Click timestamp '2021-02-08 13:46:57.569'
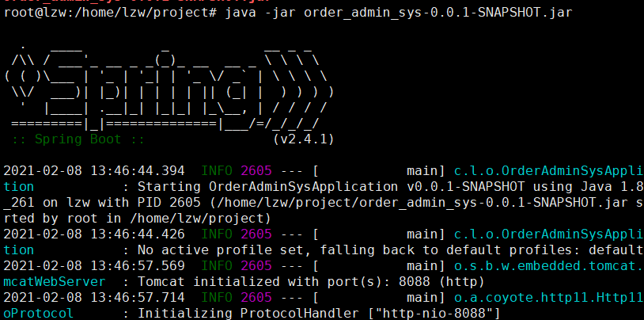Screen dimensions: 644x320 pos(94,265)
